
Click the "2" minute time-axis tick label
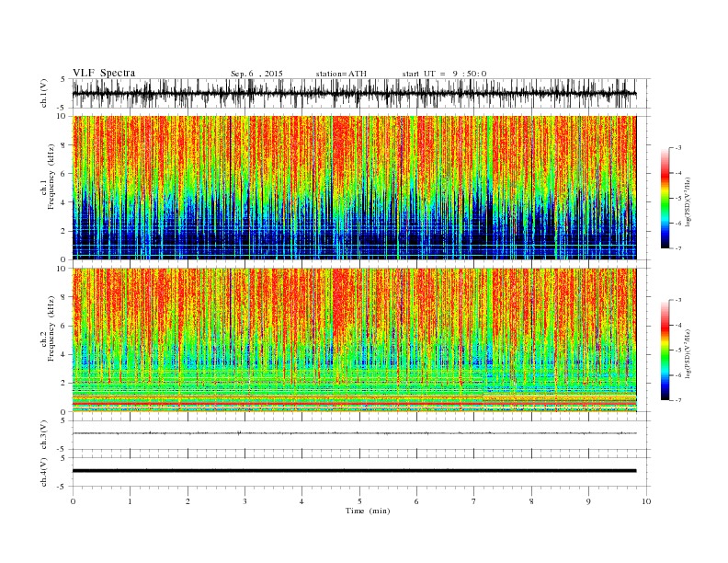[x=188, y=501]
